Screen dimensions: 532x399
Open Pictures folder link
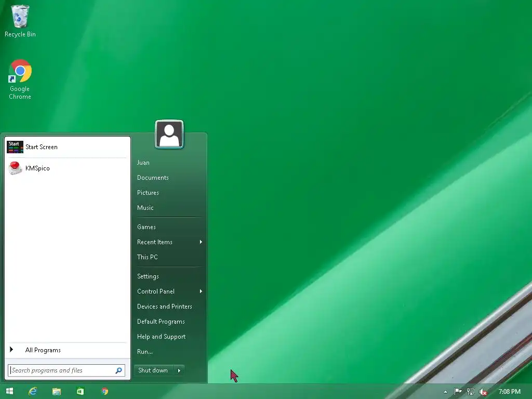tap(148, 192)
